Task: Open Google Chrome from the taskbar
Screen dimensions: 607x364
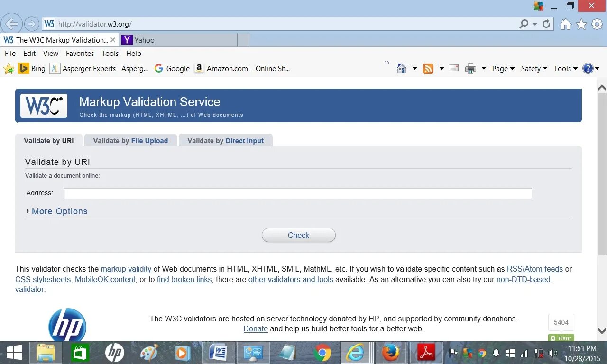Action: pos(322,353)
